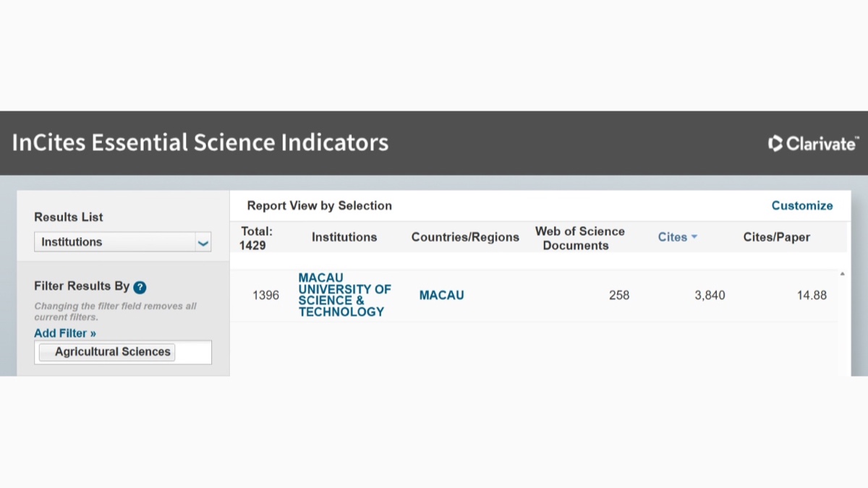Sort by Institutions column header

click(x=344, y=237)
